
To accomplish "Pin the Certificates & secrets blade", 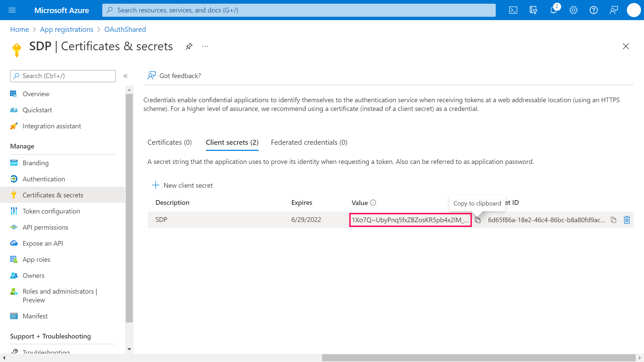I will point(189,46).
